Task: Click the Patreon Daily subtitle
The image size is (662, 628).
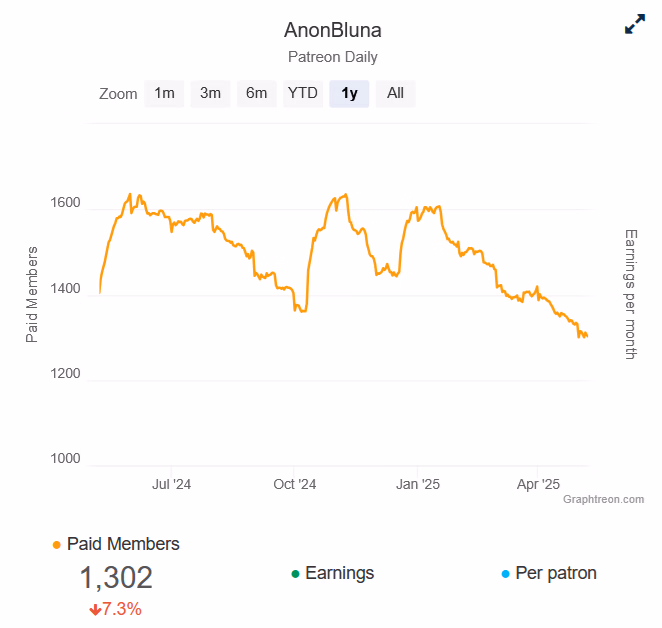Action: coord(332,57)
